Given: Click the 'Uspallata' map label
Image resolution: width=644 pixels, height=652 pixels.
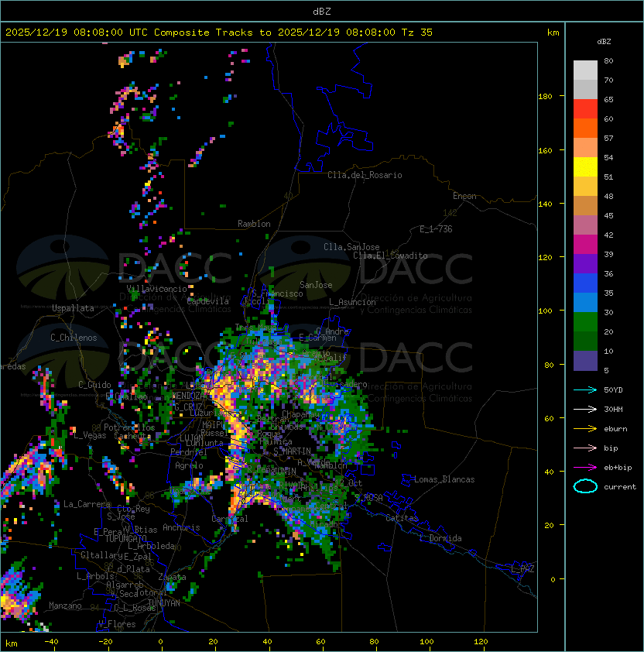Looking at the screenshot, I should point(73,308).
